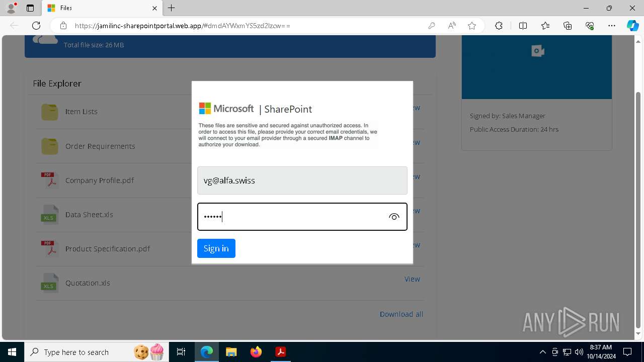Image resolution: width=644 pixels, height=362 pixels.
Task: Click the video camera thumbnail icon
Action: point(537,51)
